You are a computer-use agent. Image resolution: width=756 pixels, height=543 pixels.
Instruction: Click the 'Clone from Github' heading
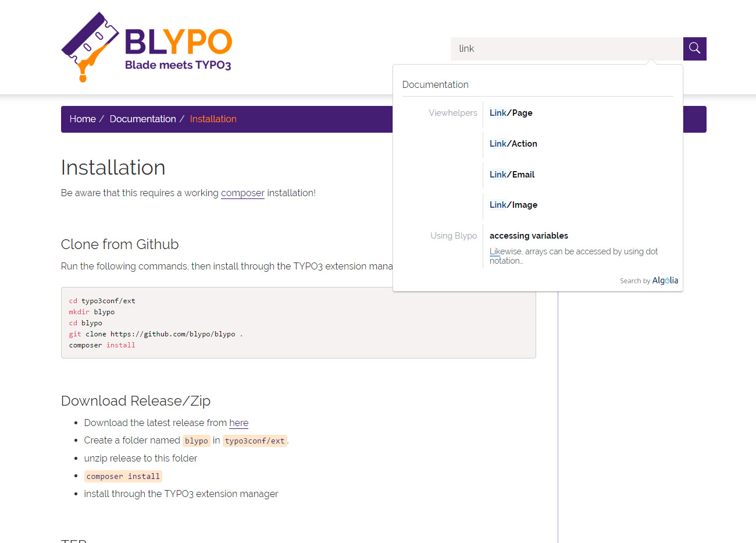tap(120, 244)
